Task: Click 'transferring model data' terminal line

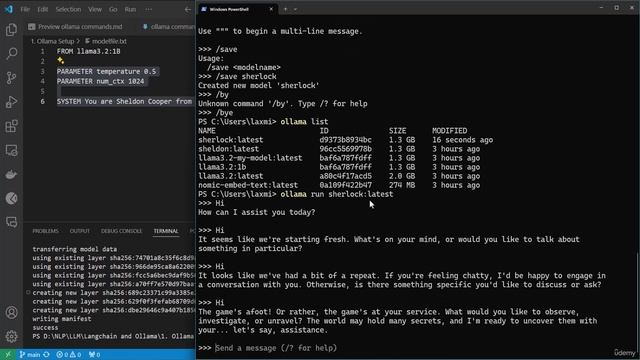Action: (x=75, y=249)
